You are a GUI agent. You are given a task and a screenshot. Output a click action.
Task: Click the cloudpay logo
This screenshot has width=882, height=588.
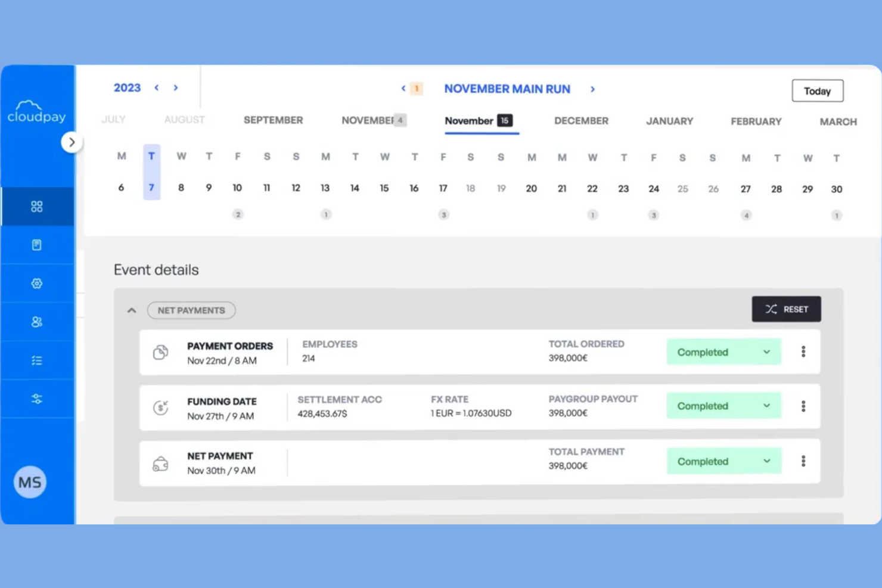[x=36, y=111]
